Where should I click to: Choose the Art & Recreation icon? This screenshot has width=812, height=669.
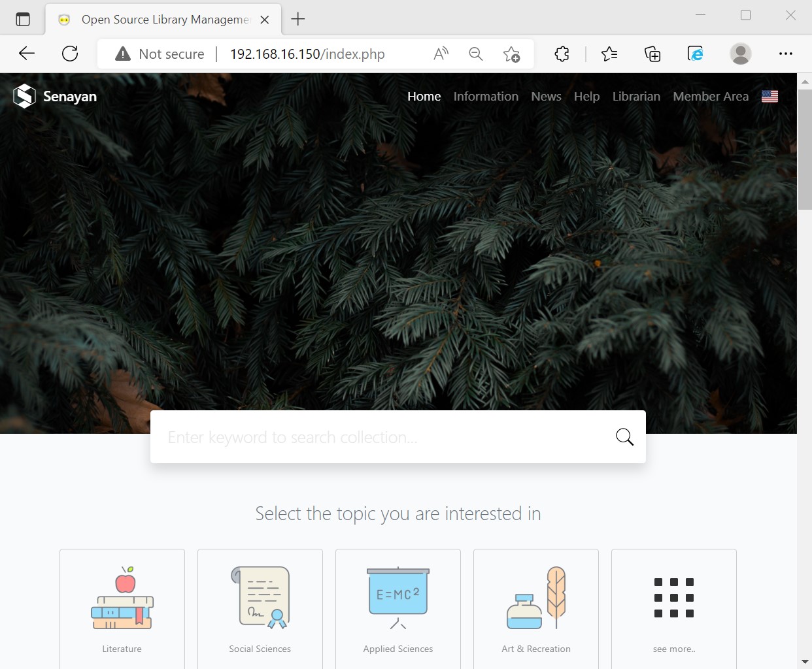pos(536,598)
